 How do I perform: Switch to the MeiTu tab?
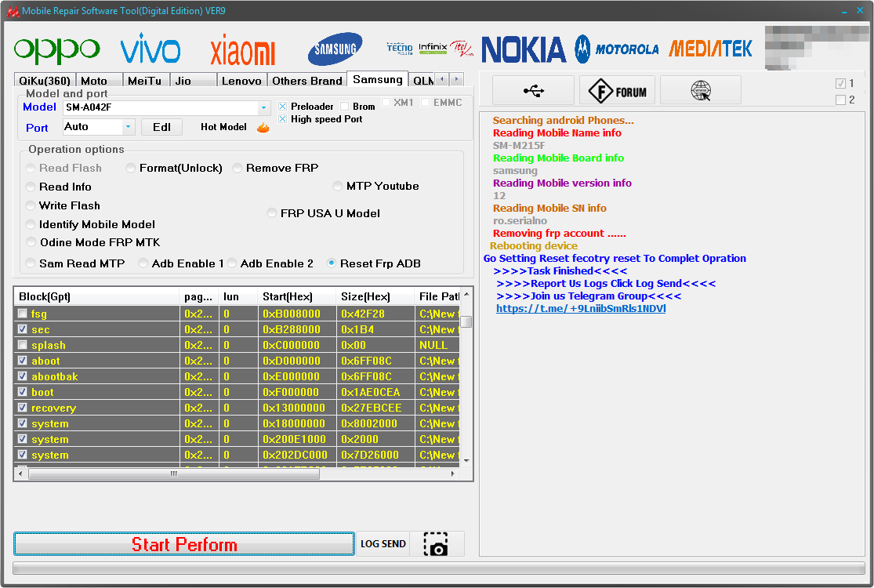[x=146, y=81]
